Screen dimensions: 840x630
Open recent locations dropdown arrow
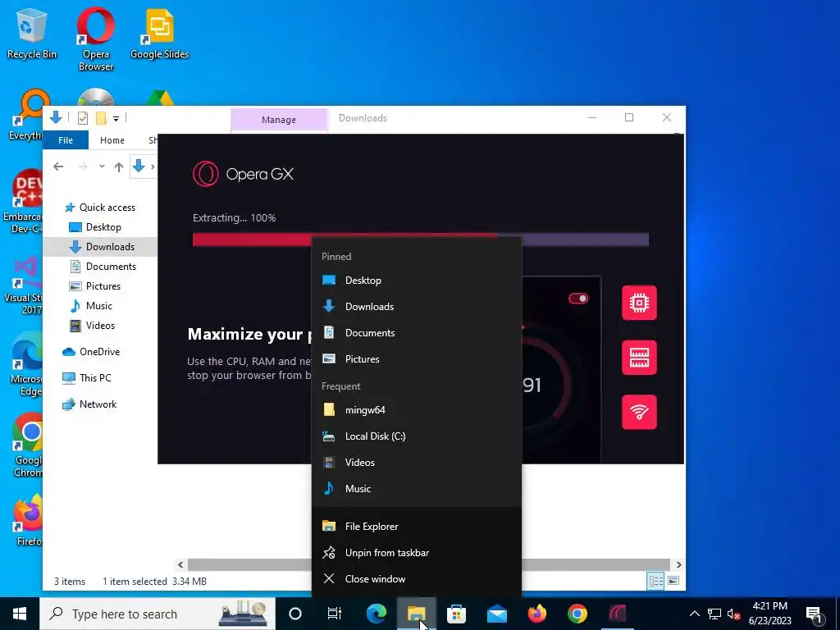[102, 167]
